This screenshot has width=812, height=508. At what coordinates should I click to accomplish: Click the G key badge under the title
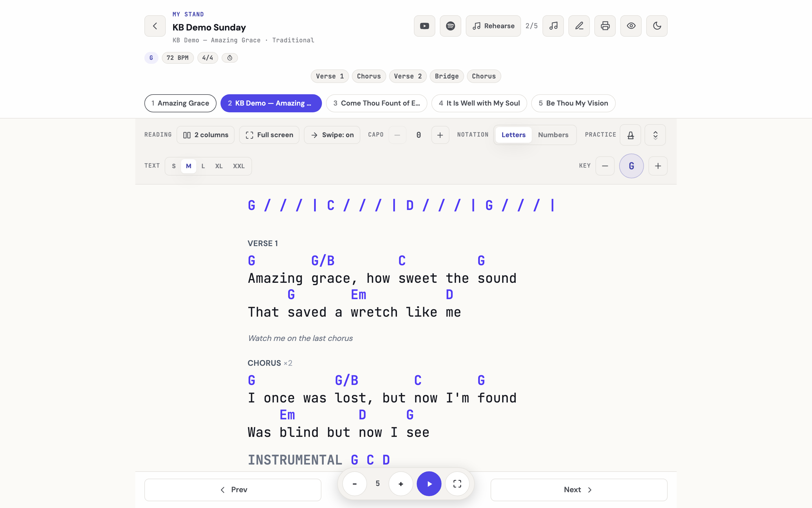pos(151,58)
